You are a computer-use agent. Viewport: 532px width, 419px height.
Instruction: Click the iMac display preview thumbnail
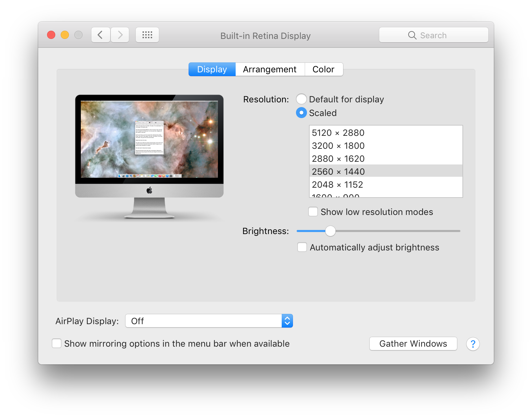149,157
